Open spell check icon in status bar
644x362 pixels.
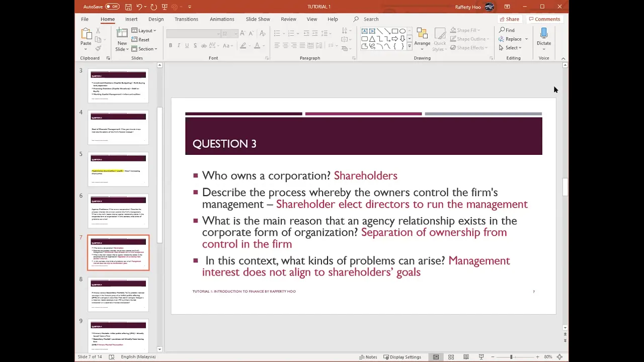click(112, 357)
